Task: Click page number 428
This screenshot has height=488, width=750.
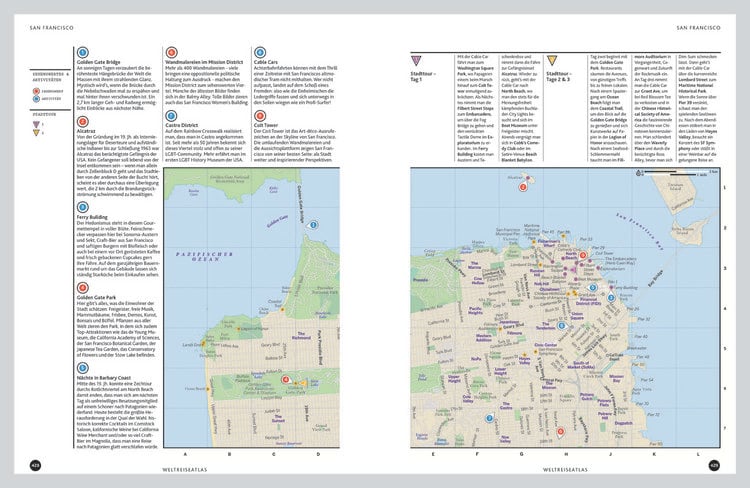Action: 35,465
